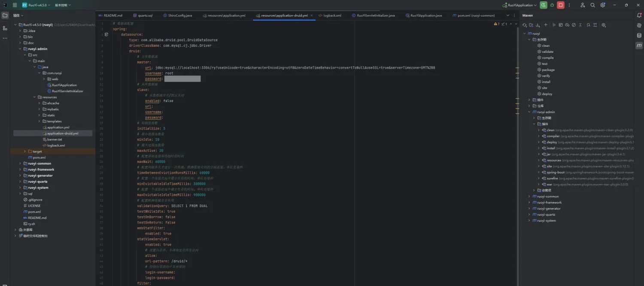This screenshot has height=286, width=644.
Task: Open the 版本控制 version control dropdown
Action: tap(63, 5)
